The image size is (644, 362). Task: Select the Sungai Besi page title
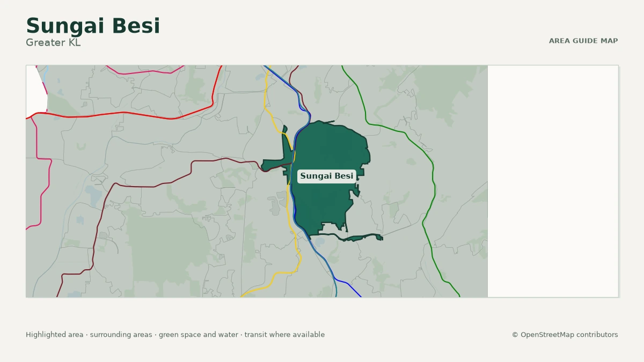click(x=93, y=26)
